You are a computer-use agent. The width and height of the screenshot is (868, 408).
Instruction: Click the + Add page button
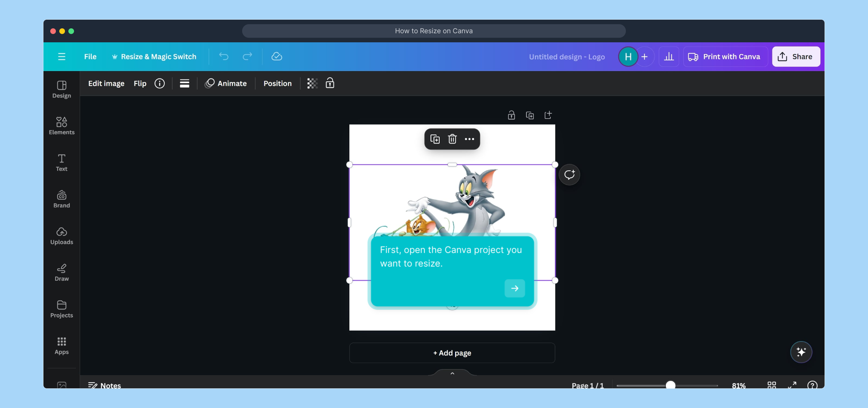pos(452,353)
